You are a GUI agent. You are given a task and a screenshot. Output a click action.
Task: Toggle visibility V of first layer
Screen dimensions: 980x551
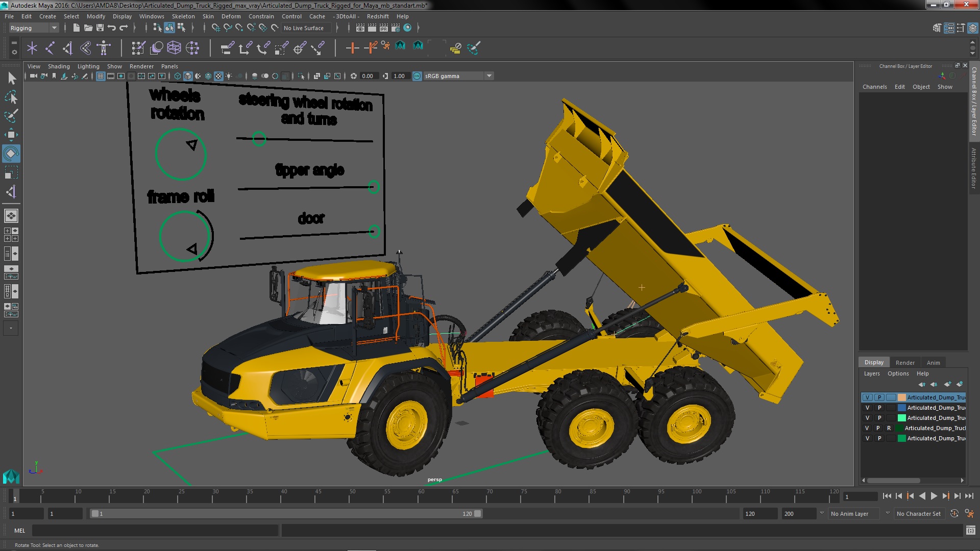(867, 397)
